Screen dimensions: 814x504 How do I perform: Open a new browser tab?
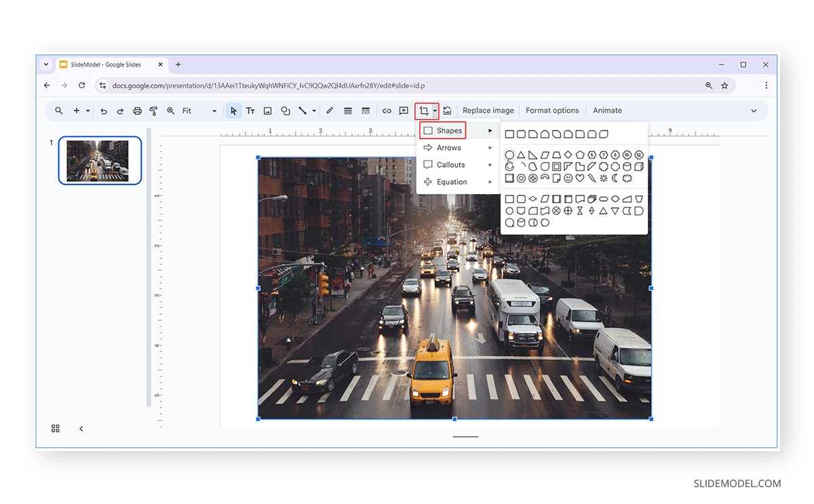coord(178,64)
